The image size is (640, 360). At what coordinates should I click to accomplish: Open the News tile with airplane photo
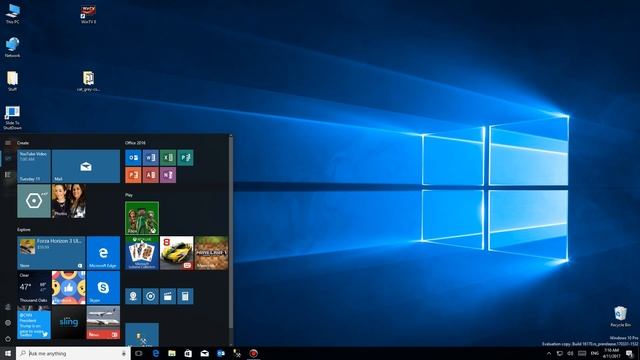point(103,322)
